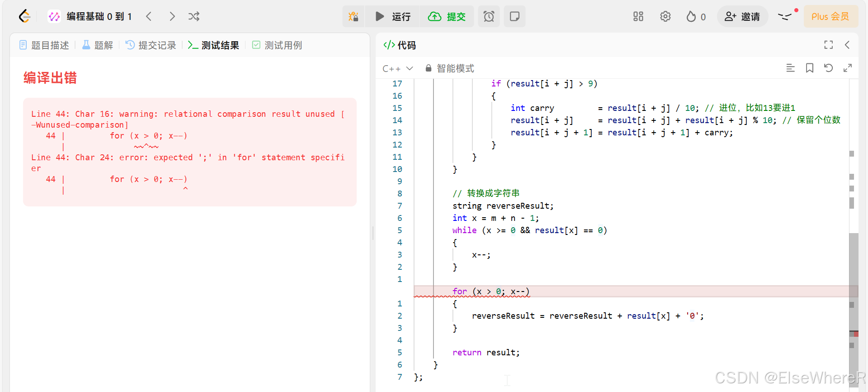The height and width of the screenshot is (392, 868).
Task: Click line number 17 in gutter
Action: (x=397, y=84)
